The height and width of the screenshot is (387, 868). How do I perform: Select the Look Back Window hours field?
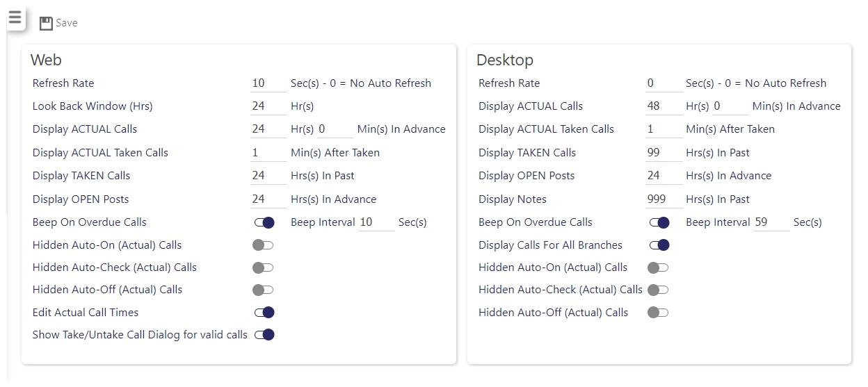point(268,106)
